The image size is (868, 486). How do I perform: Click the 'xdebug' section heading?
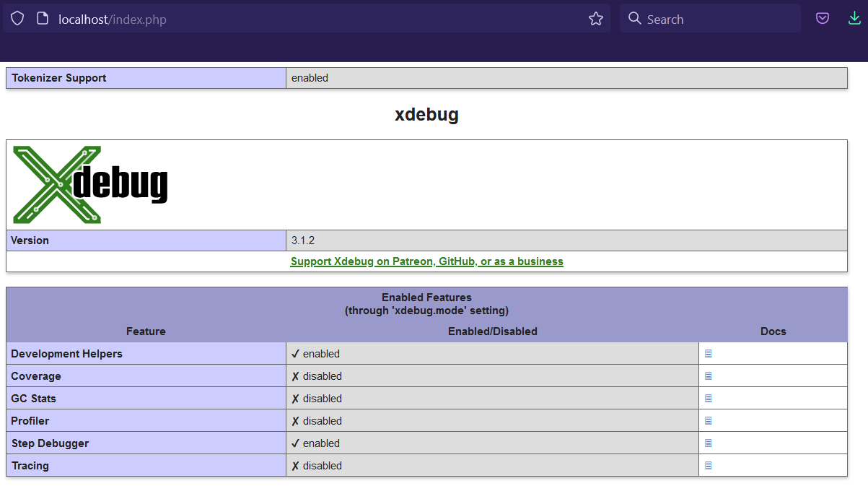[x=426, y=115]
